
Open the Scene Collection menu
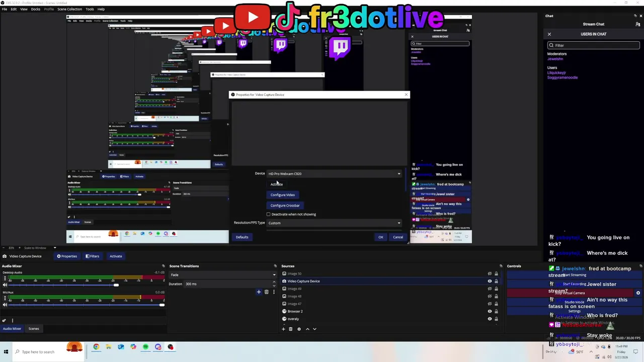(69, 9)
